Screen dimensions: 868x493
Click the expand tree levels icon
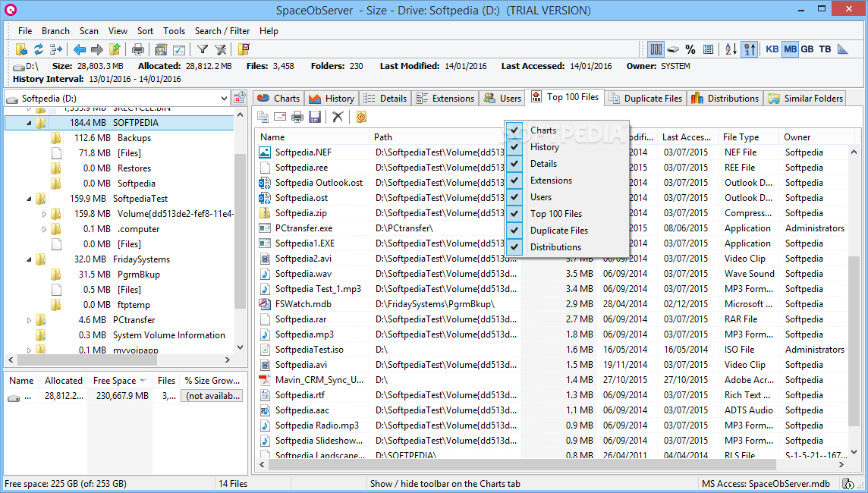[x=56, y=49]
